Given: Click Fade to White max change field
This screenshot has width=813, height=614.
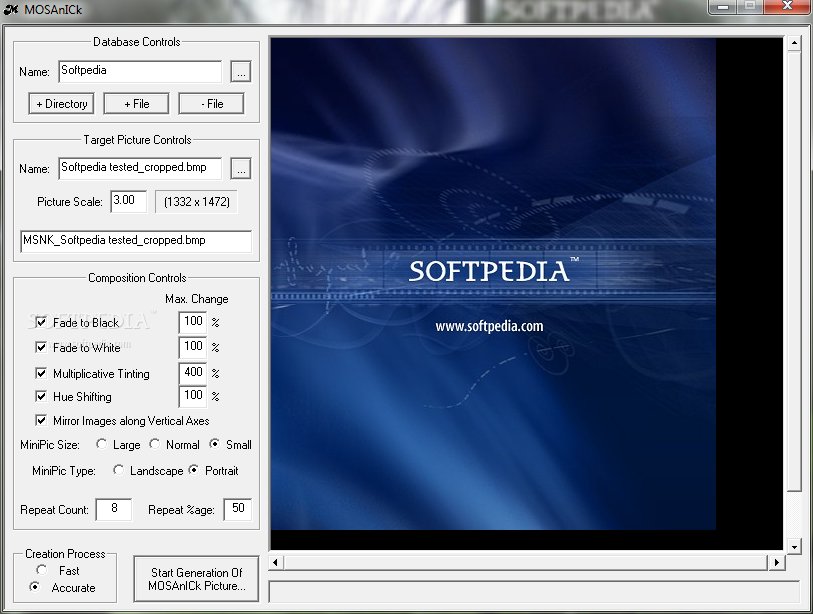Looking at the screenshot, I should coord(193,346).
